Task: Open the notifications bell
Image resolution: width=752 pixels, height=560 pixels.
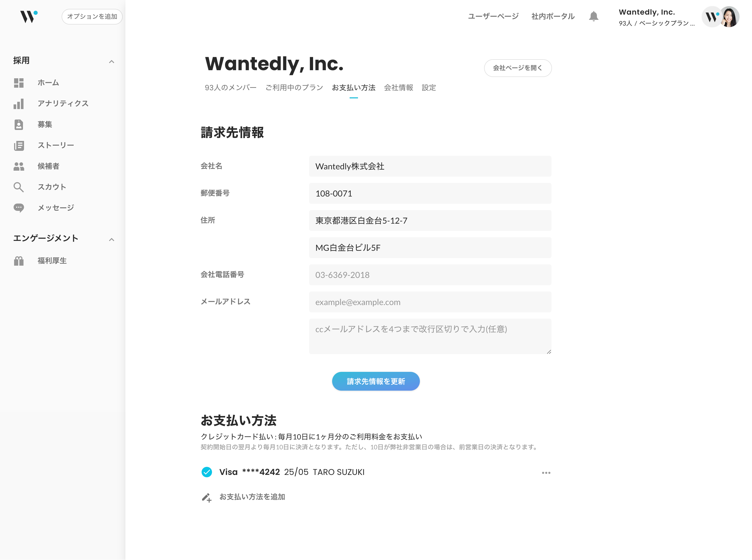Action: click(593, 16)
